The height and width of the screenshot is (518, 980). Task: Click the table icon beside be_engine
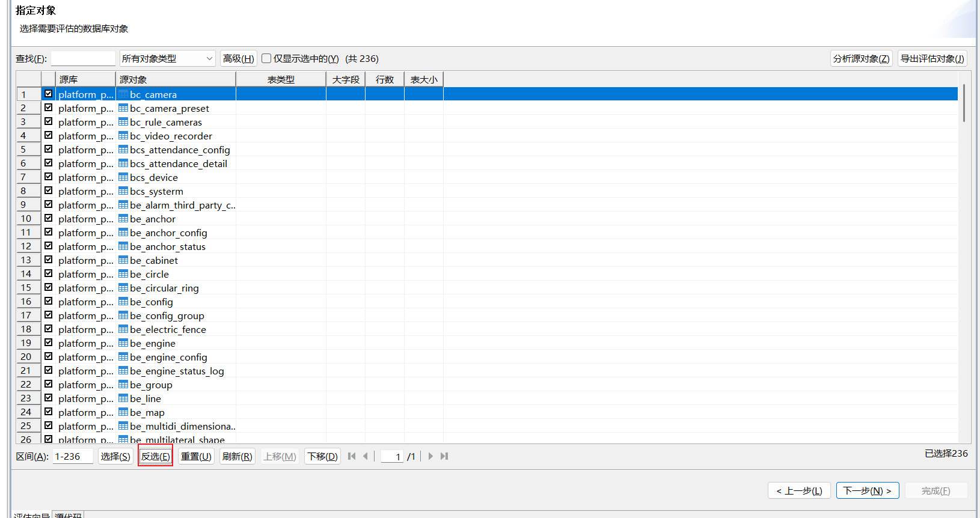[123, 343]
